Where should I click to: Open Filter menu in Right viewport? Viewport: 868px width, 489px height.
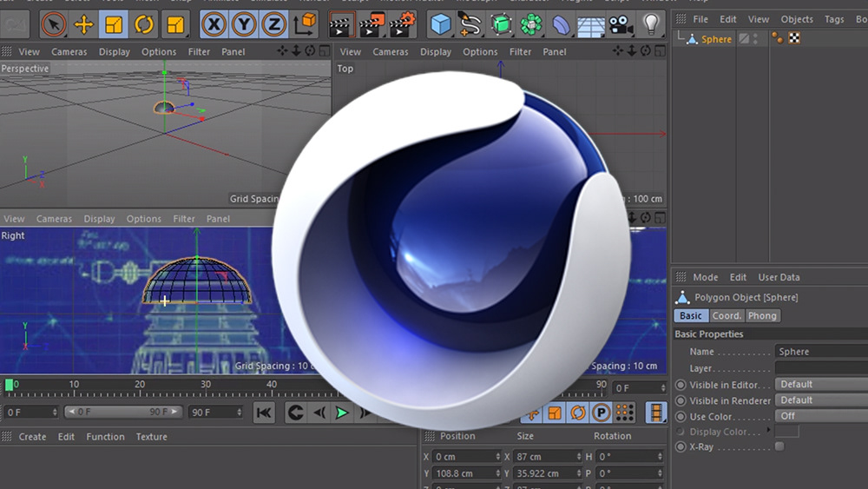pos(184,219)
